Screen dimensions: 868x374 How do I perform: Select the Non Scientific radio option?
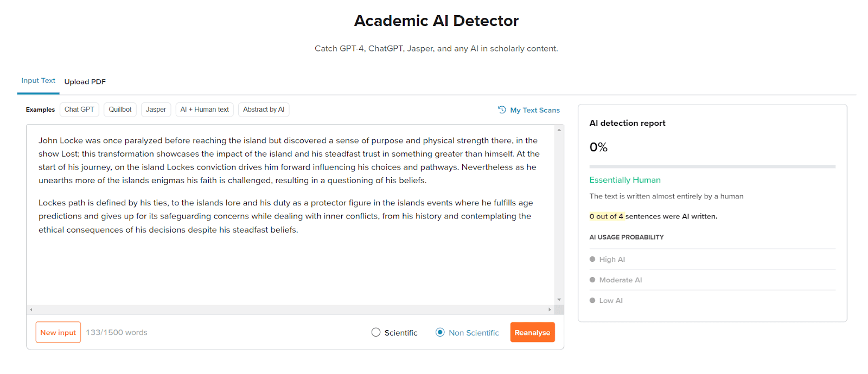click(x=440, y=332)
